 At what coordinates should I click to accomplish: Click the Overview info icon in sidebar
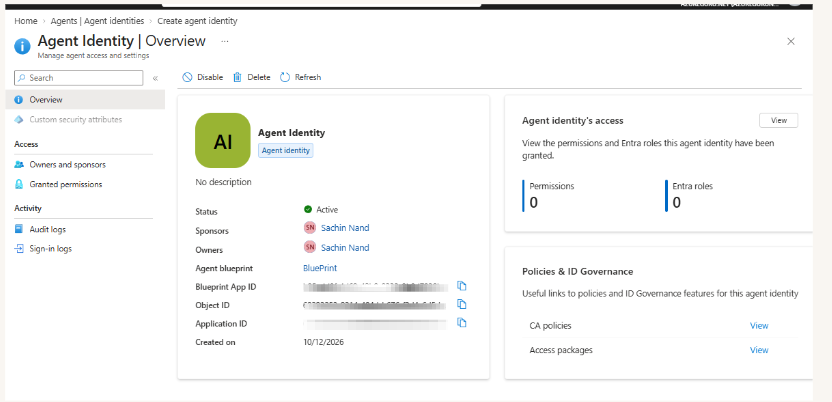click(19, 100)
